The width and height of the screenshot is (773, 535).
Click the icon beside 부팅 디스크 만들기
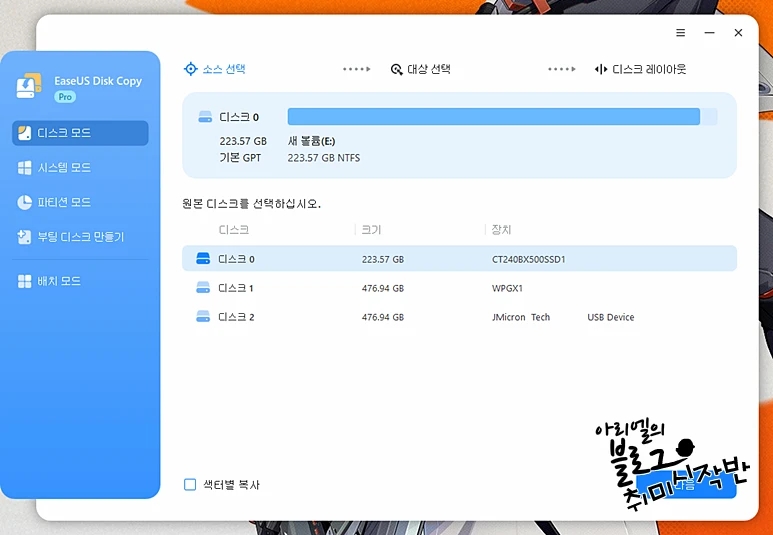(x=24, y=237)
